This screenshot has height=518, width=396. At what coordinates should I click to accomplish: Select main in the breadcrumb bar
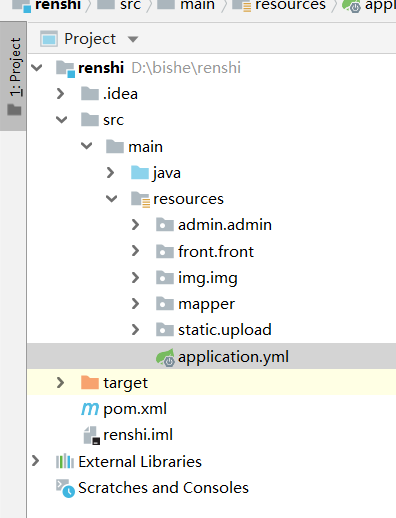tap(197, 5)
